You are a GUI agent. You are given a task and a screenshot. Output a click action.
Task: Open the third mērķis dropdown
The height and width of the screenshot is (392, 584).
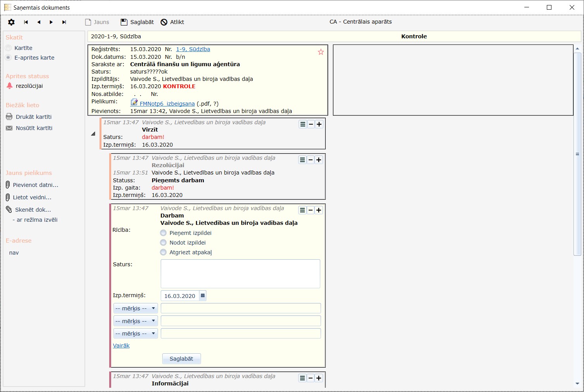click(136, 334)
